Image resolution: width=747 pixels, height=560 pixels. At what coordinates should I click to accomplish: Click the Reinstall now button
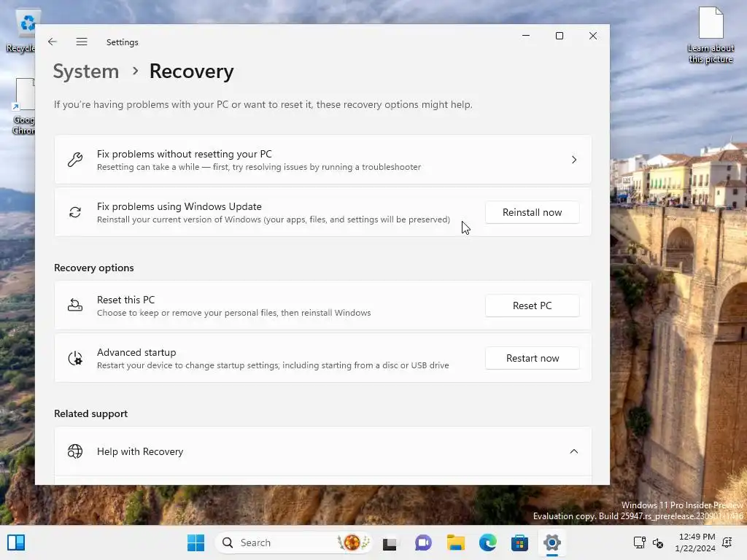pyautogui.click(x=532, y=212)
